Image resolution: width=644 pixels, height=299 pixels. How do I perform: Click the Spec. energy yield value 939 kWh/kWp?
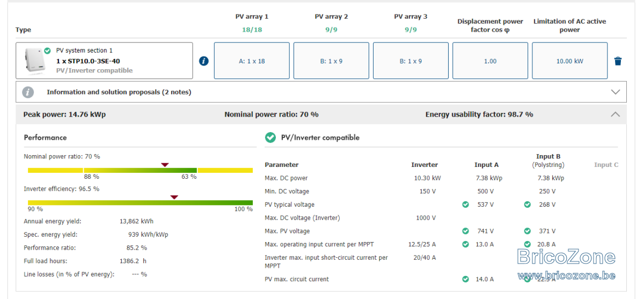pyautogui.click(x=148, y=235)
